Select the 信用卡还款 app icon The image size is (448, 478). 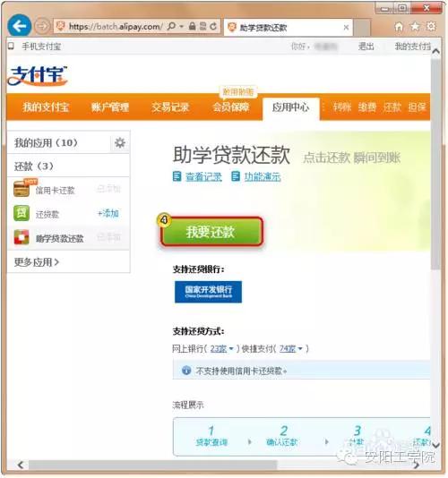point(22,189)
